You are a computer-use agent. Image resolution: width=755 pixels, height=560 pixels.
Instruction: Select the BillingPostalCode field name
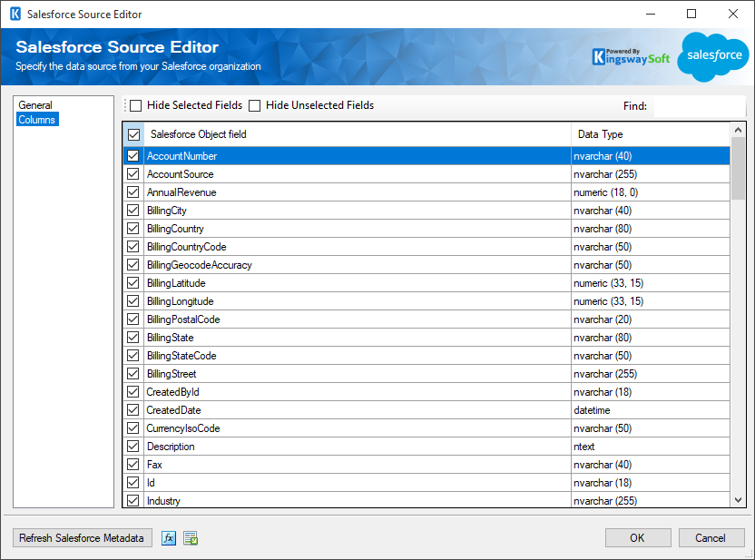click(x=183, y=319)
